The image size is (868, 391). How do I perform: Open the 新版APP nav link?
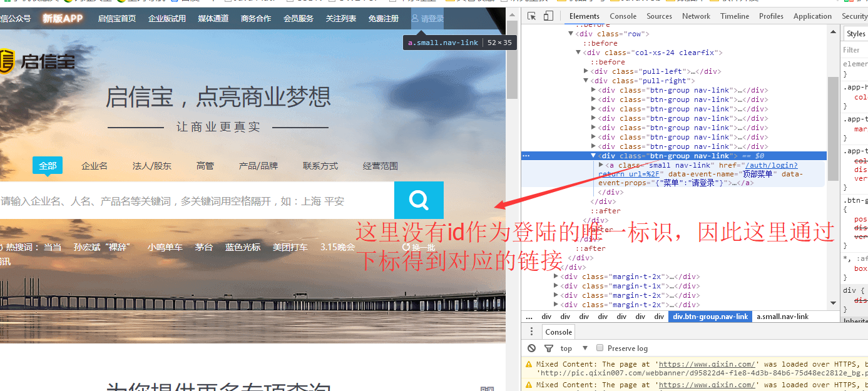pyautogui.click(x=63, y=18)
